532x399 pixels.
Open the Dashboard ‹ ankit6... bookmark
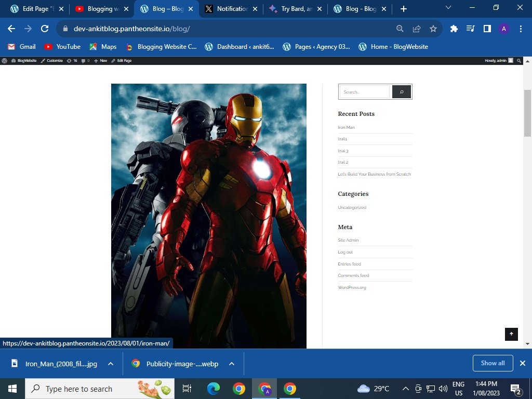coord(240,47)
